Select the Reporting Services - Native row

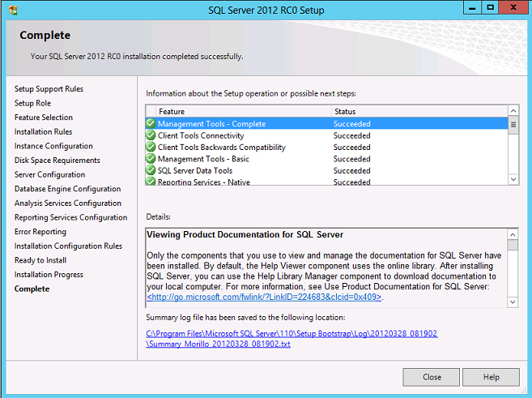click(x=327, y=181)
